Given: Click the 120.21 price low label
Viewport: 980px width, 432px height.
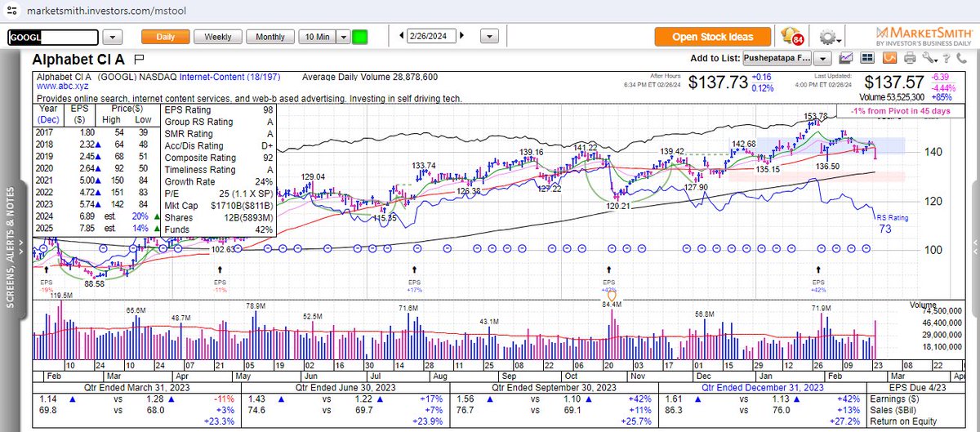Looking at the screenshot, I should coord(620,207).
